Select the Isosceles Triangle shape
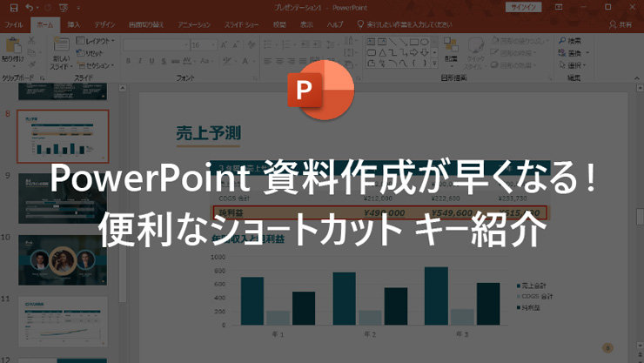This screenshot has height=363, width=644. pos(382,52)
